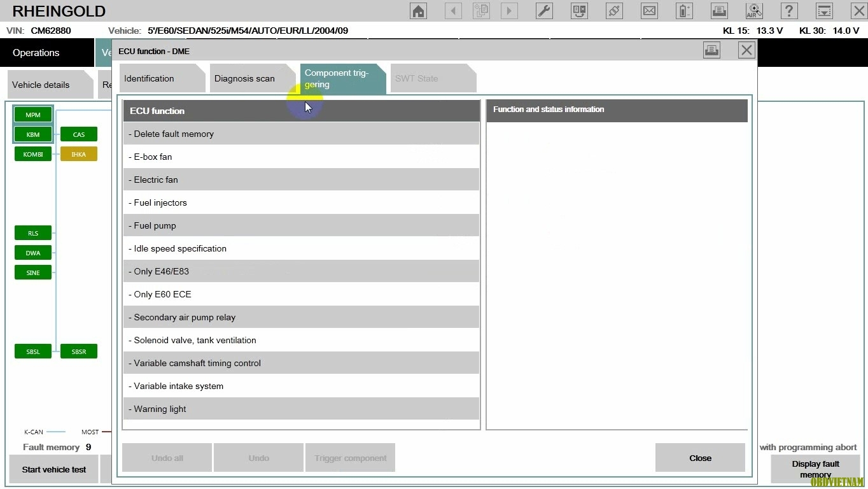The height and width of the screenshot is (489, 868).
Task: Select the SINE control unit box
Action: (33, 273)
